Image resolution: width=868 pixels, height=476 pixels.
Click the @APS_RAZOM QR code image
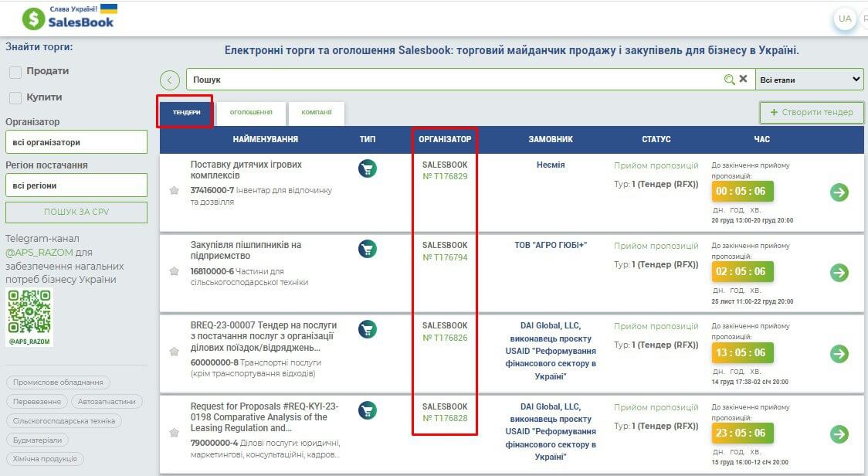29,318
